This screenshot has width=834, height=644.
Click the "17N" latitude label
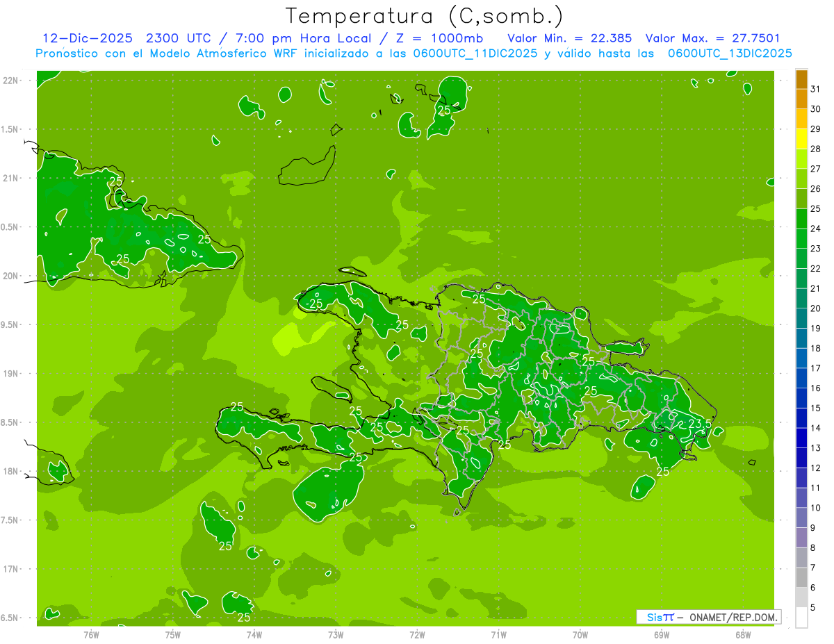click(12, 569)
